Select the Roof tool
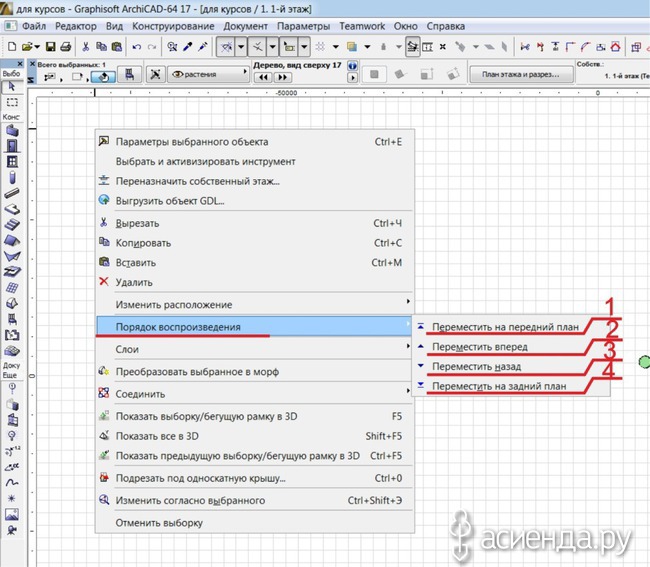650x567 pixels. click(x=12, y=240)
